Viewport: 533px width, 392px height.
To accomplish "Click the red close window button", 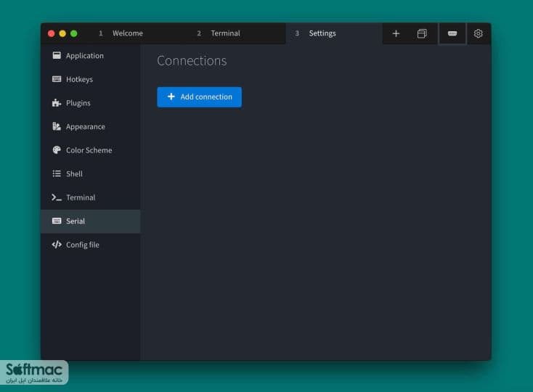I will [x=52, y=33].
